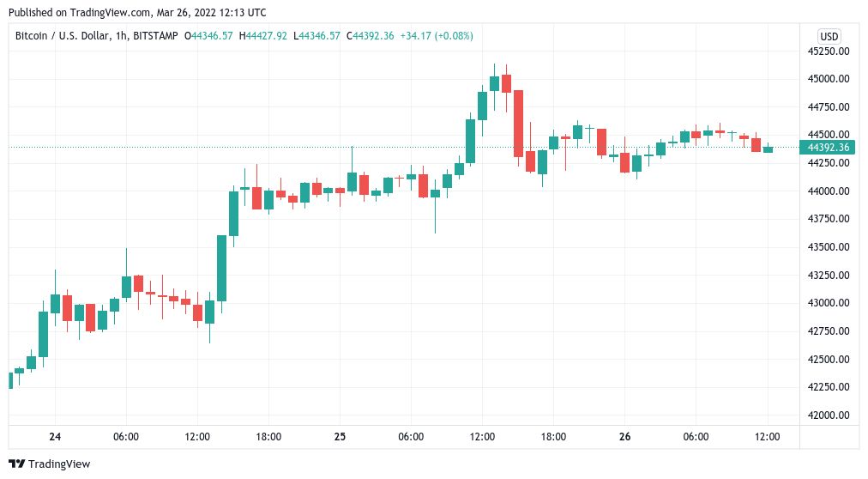Viewport: 868px width, 479px height.
Task: Click the 18:00 time label after 24
Action: [x=268, y=437]
